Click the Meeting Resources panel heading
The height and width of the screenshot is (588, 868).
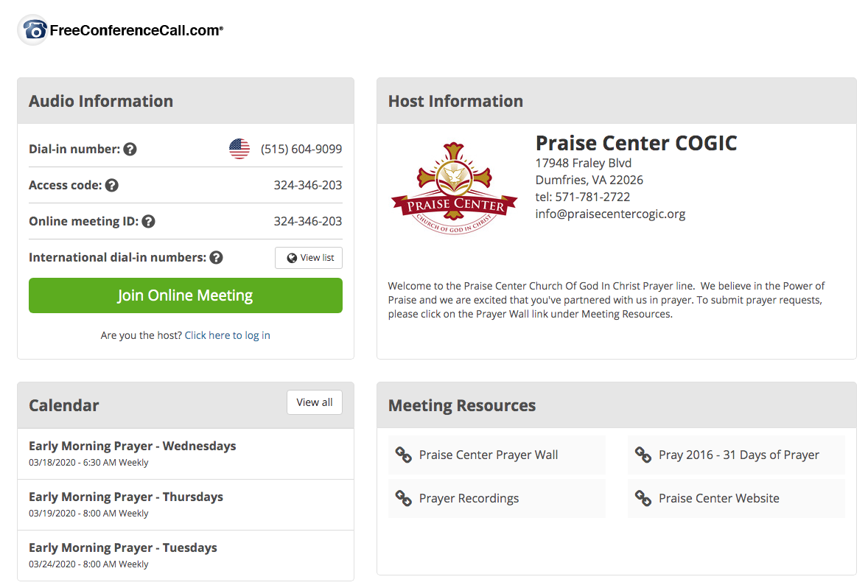[x=462, y=406]
